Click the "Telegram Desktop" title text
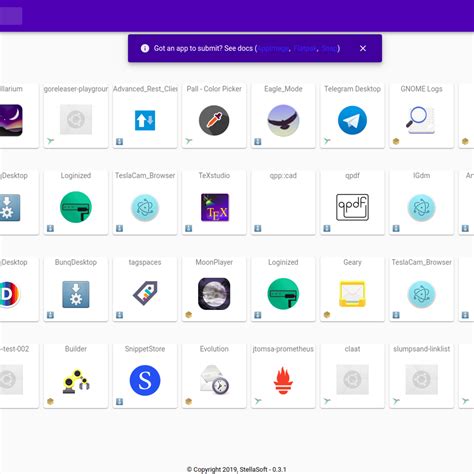 [x=352, y=89]
